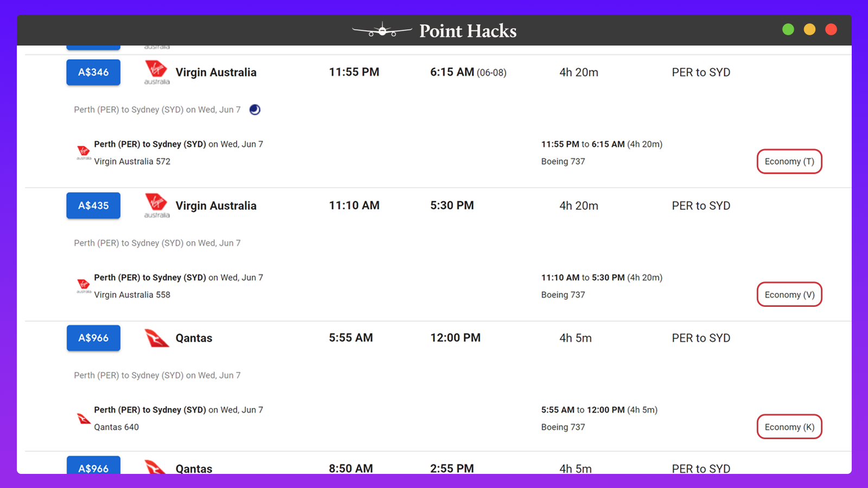The height and width of the screenshot is (488, 868).
Task: Click the yellow window button
Action: (x=809, y=29)
